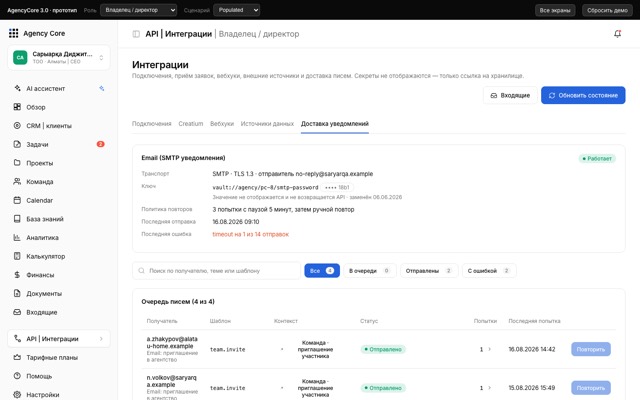
Task: Select Доставка уведомлений tab
Action: pos(335,124)
